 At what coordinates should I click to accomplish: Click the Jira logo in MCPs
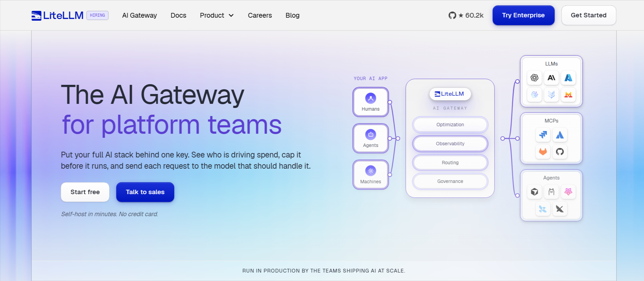pyautogui.click(x=543, y=135)
